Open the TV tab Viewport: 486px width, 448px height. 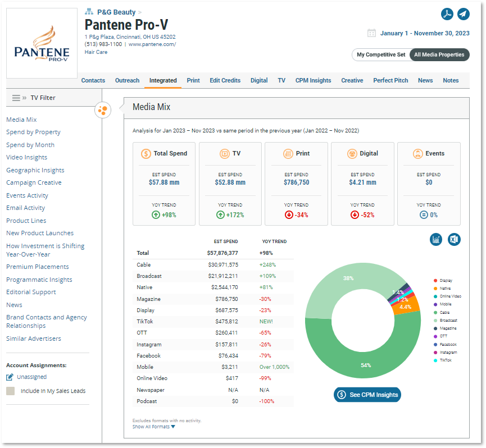click(281, 80)
